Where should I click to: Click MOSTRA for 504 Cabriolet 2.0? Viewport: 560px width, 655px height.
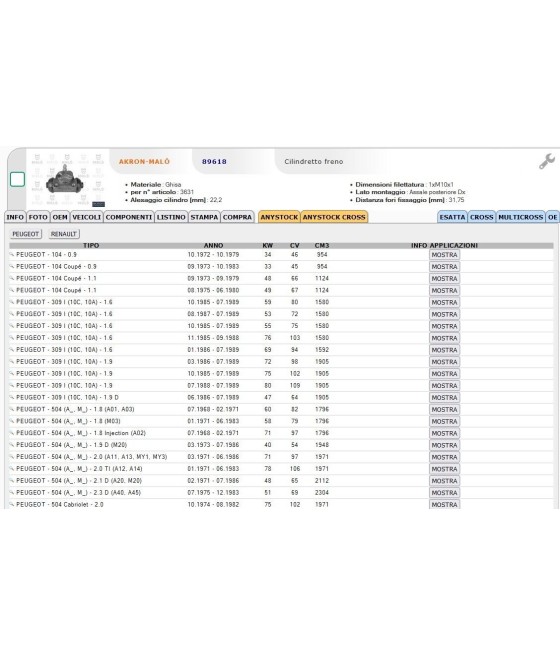tap(444, 504)
